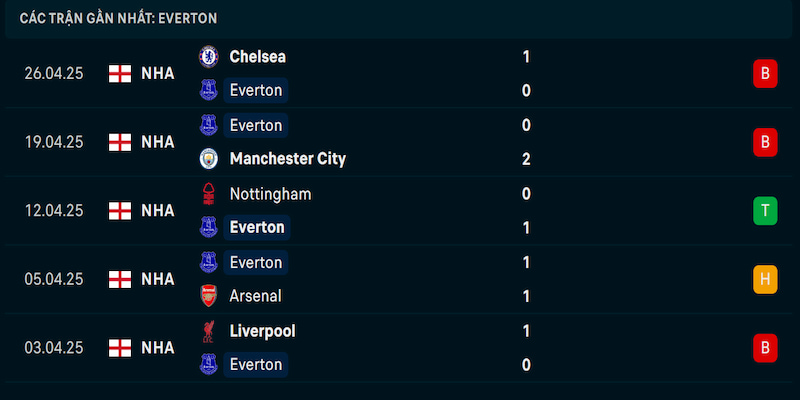Viewport: 800px width, 400px height.
Task: Click green T result badge for Nottingham match
Action: click(x=765, y=211)
